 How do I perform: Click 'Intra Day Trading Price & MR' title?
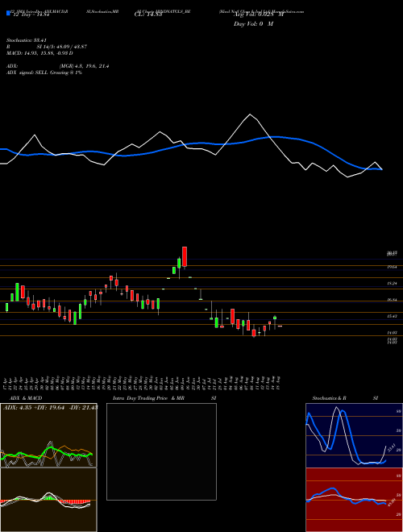click(149, 398)
